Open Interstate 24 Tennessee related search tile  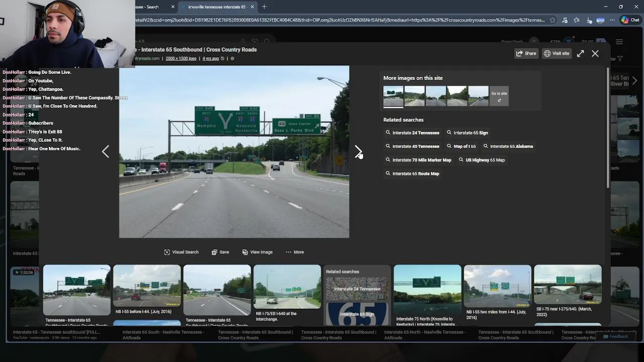[x=357, y=289]
